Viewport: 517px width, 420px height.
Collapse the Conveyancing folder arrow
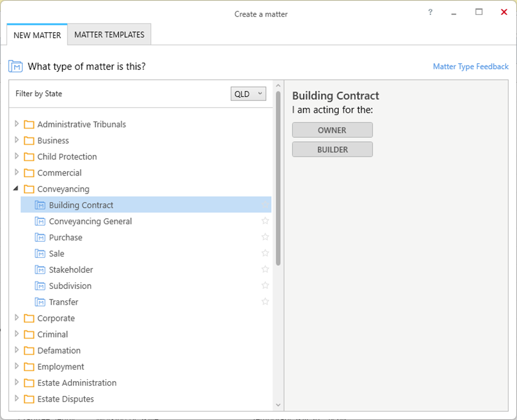pos(16,189)
